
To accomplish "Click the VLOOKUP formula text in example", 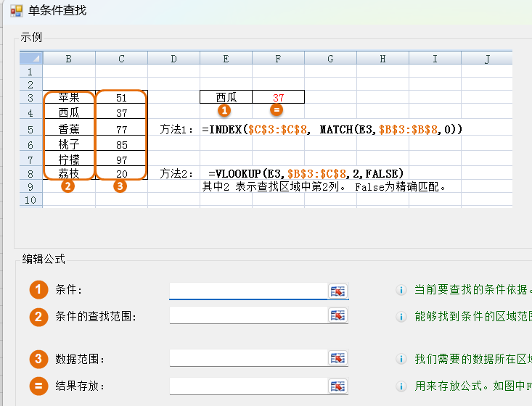I will pos(306,173).
